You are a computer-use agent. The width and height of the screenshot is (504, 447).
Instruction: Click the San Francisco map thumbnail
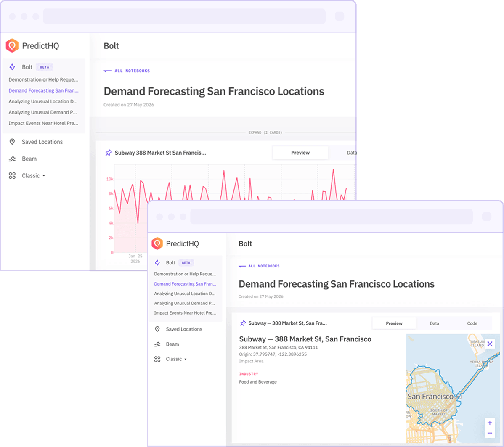coord(453,389)
